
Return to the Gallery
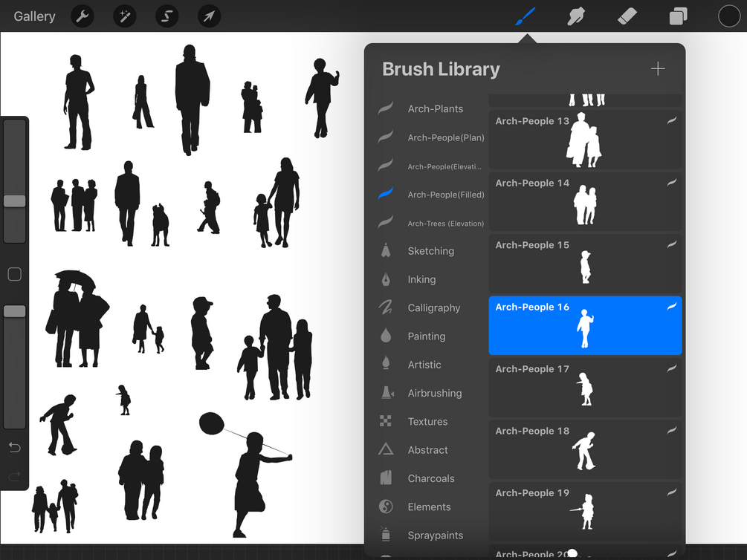[34, 16]
